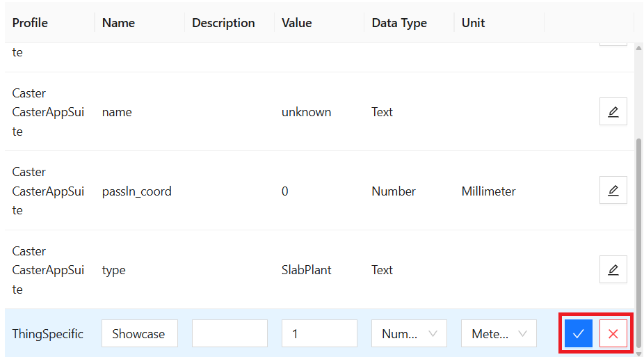Select the 'type' name cell

pyautogui.click(x=114, y=270)
